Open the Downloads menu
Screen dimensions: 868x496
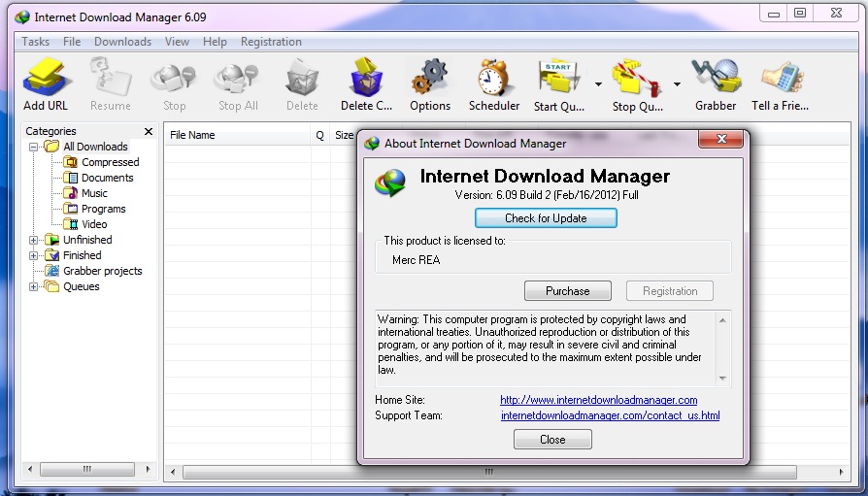click(123, 42)
